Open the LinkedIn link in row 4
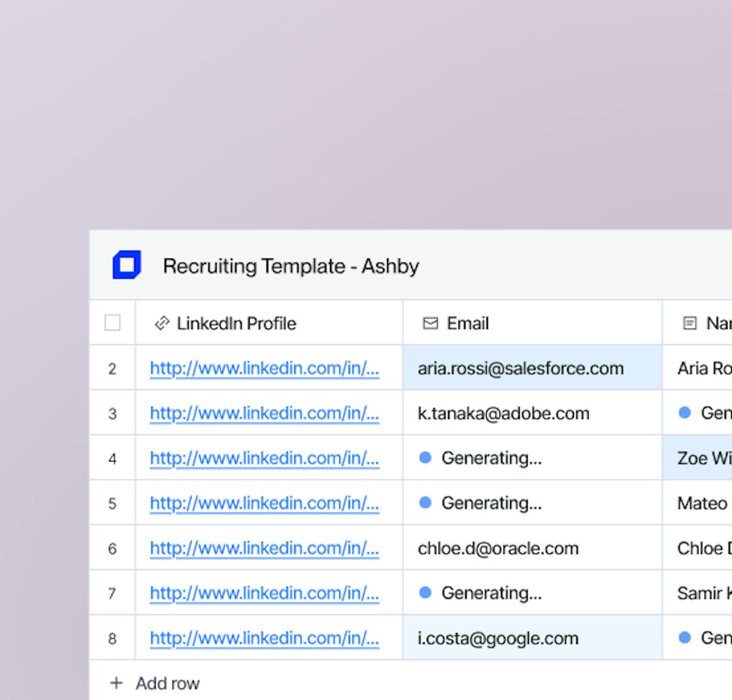Viewport: 732px width, 700px height. point(264,459)
